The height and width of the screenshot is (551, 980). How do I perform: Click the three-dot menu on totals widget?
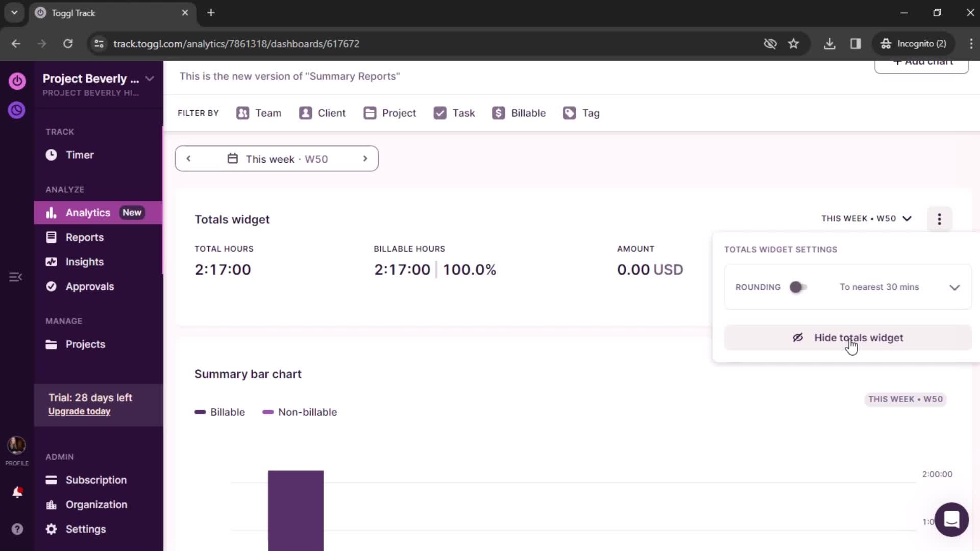[940, 219]
